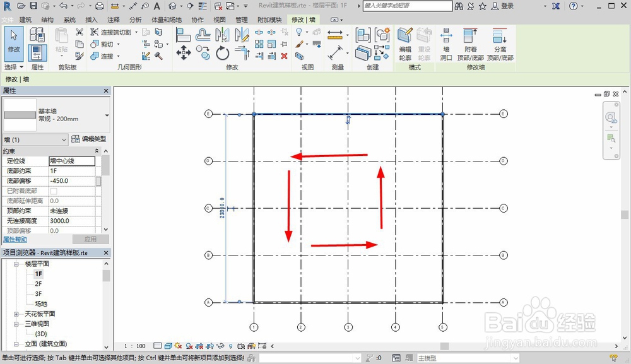Click the Align tool icon

[183, 35]
